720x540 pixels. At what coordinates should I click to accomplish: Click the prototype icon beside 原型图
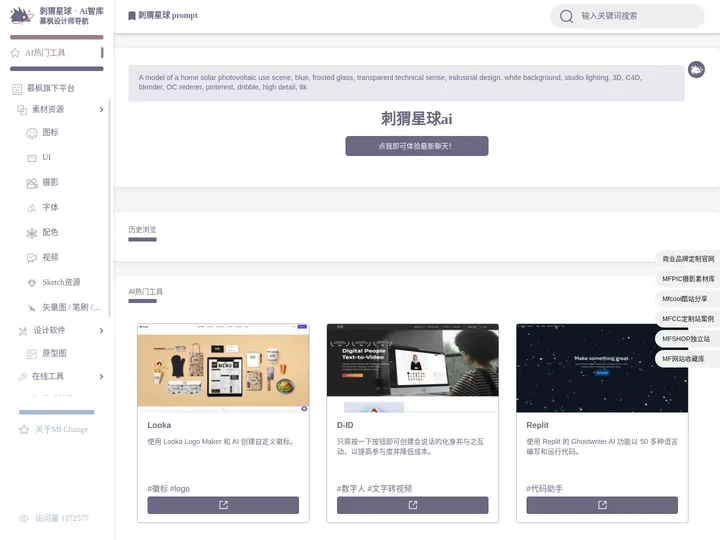(x=32, y=354)
